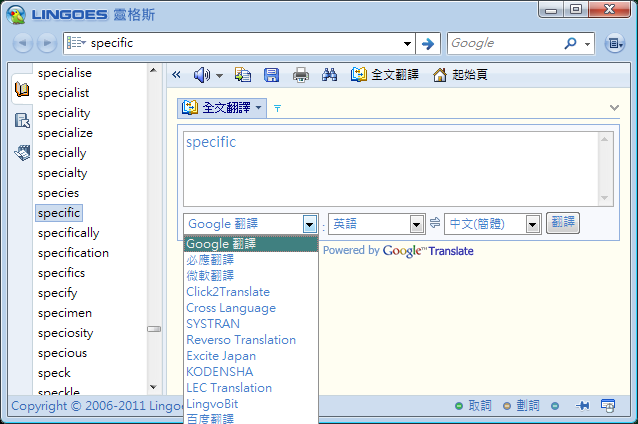The image size is (638, 424).
Task: Choose Reverso Translation engine
Action: 251,340
